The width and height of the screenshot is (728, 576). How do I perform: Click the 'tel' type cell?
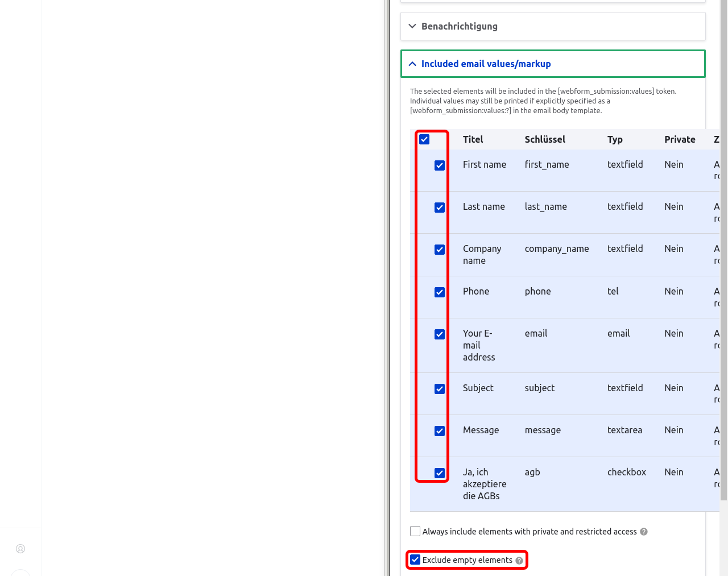[x=613, y=291]
